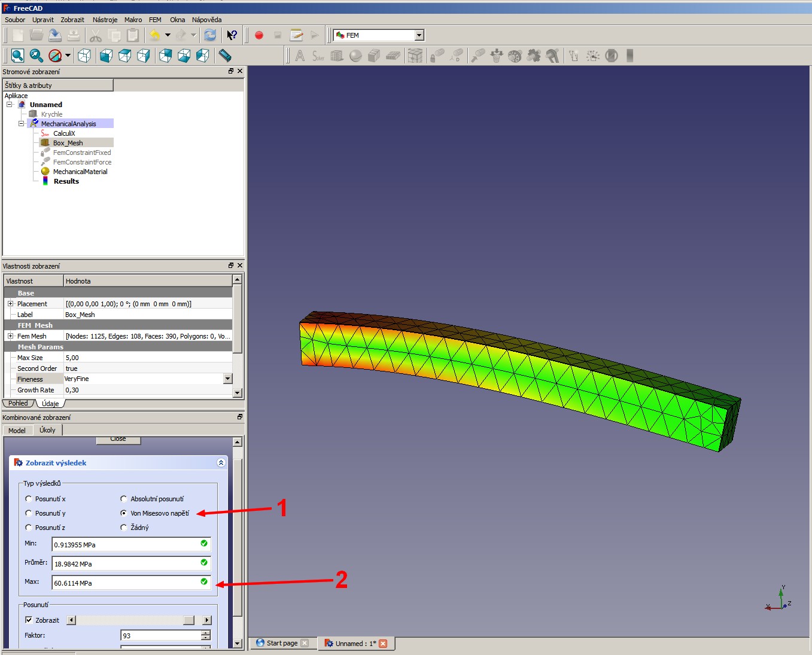
Task: Click the displacement slider handle
Action: [x=188, y=620]
